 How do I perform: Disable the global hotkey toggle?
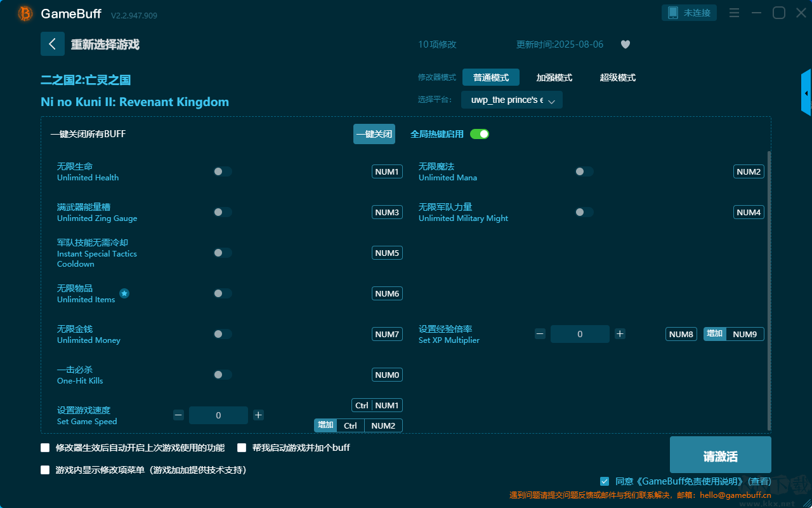(480, 134)
